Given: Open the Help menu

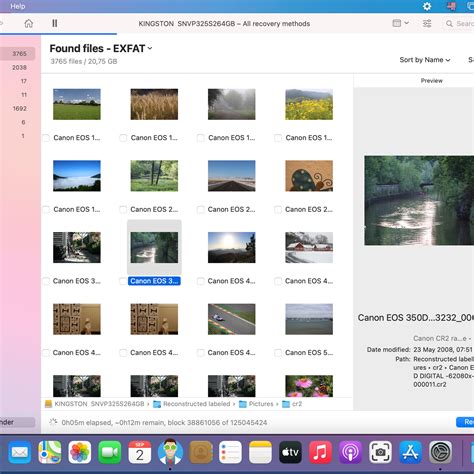Looking at the screenshot, I should point(18,6).
